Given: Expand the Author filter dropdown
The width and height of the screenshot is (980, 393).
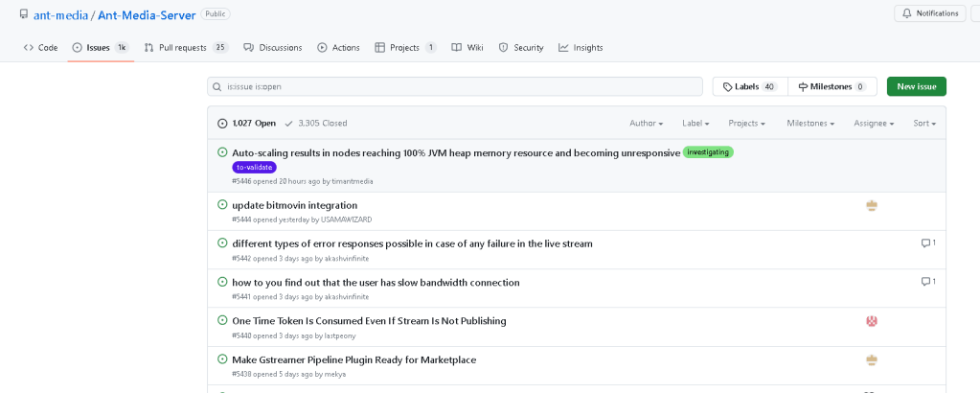Looking at the screenshot, I should point(647,124).
